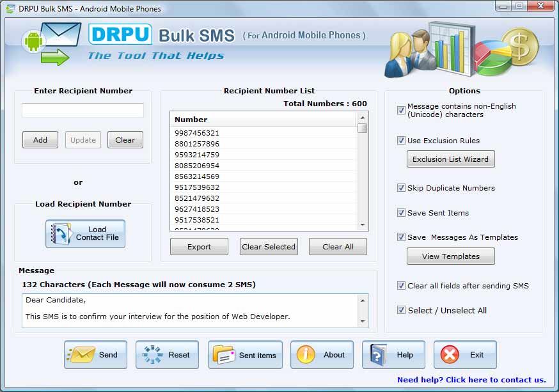Click the number list scrollbar thumb
Screen dimensions: 559x392
(363, 128)
